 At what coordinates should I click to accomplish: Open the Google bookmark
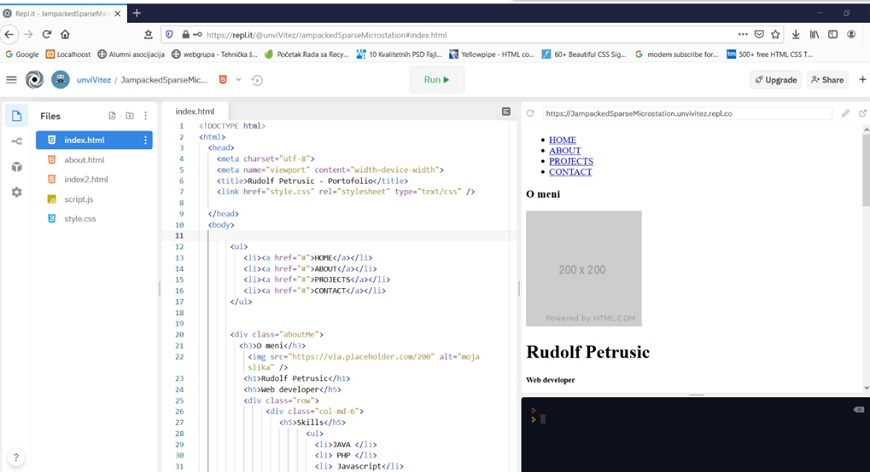[22, 54]
